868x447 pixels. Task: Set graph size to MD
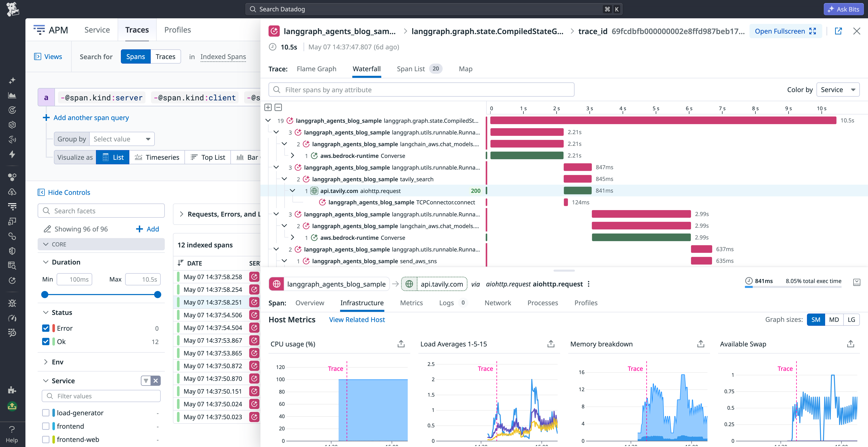(834, 320)
